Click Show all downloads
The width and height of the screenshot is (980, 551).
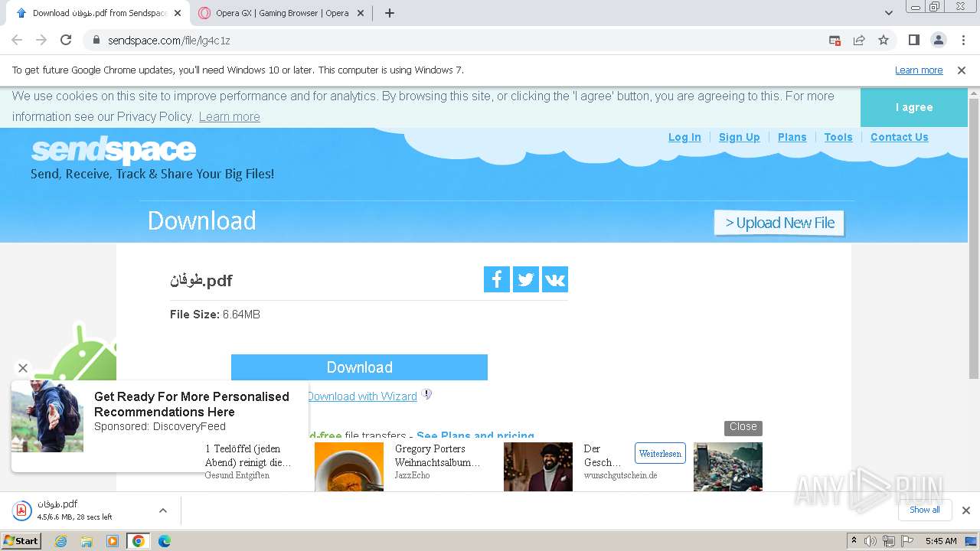click(x=924, y=510)
